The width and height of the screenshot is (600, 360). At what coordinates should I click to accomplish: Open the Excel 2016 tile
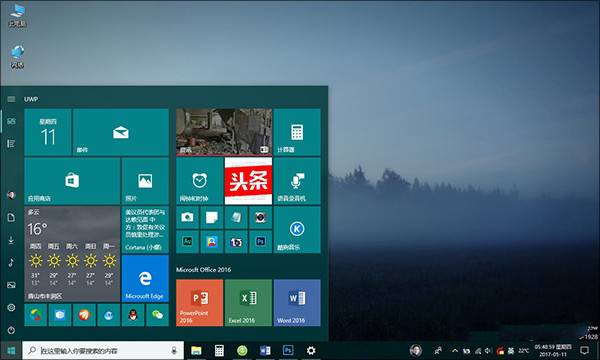click(248, 303)
